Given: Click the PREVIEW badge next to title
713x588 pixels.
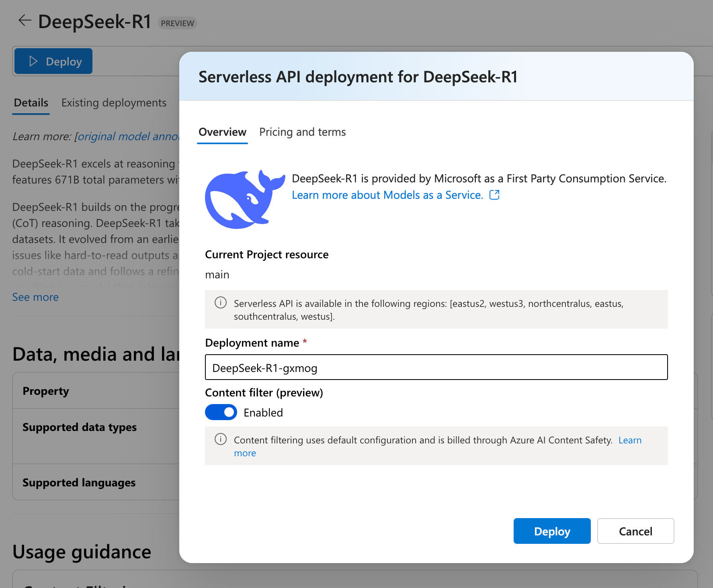Looking at the screenshot, I should click(177, 23).
